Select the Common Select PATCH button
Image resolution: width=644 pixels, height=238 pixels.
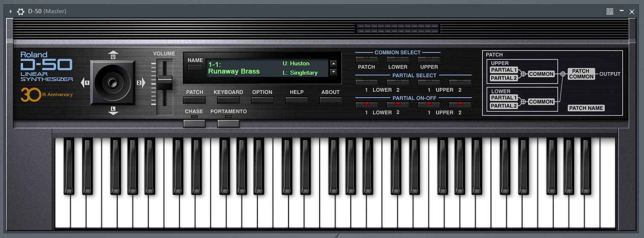[x=367, y=60]
